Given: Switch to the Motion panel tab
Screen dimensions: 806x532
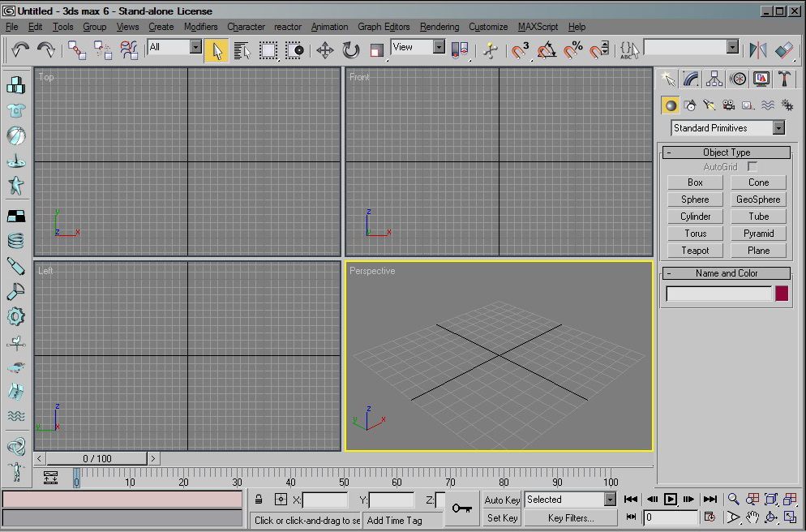Looking at the screenshot, I should tap(738, 79).
